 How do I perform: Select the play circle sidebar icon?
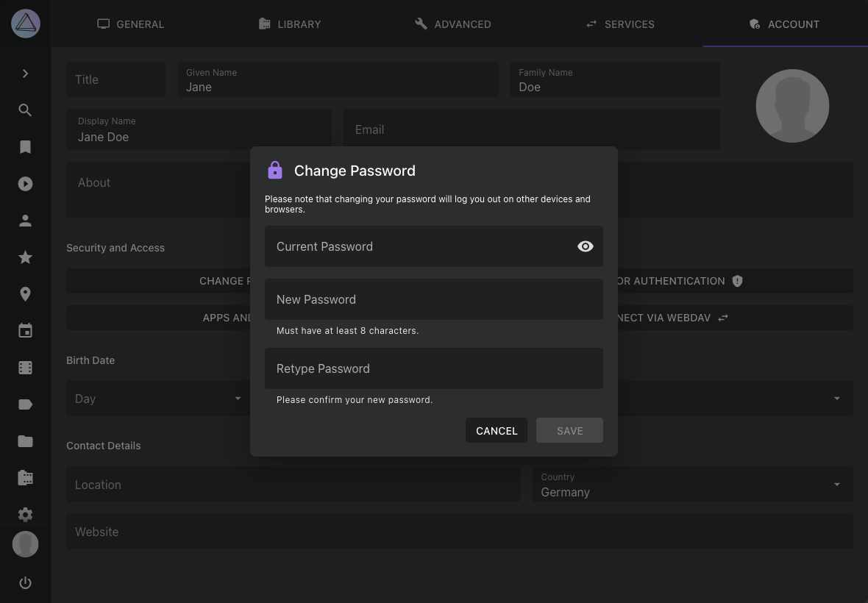25,184
